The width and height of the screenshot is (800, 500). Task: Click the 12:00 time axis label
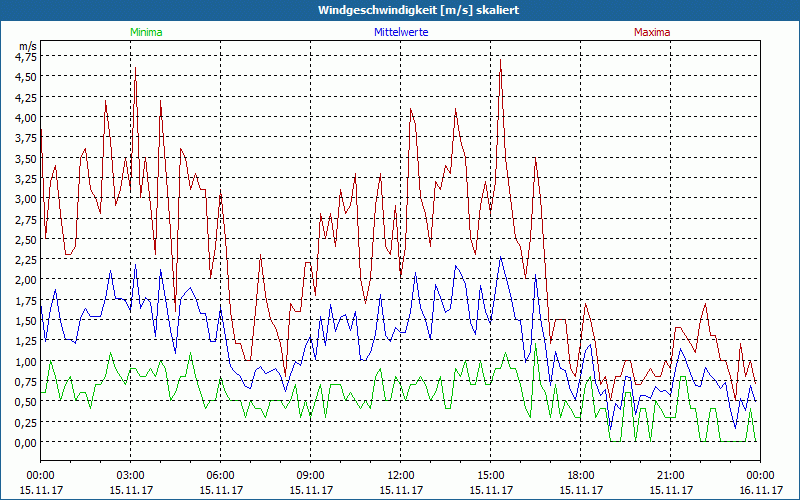401,475
